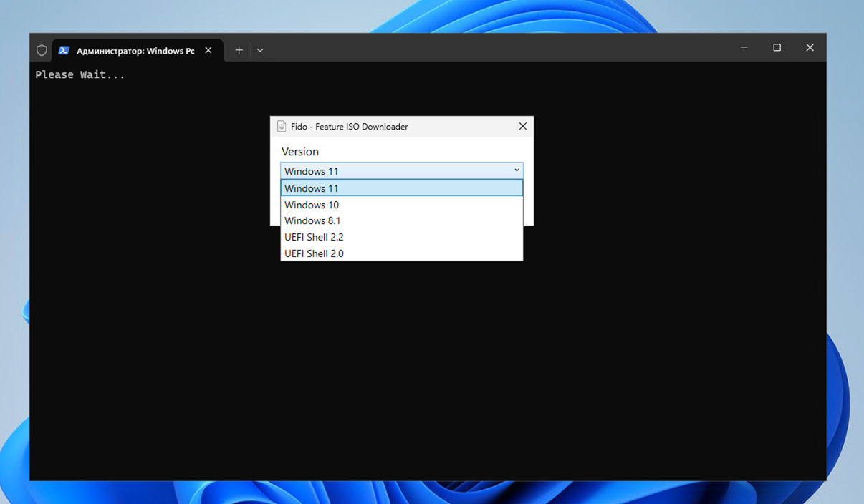Screen dimensions: 864x504
Task: Collapse the Version combo box arrow
Action: (x=516, y=170)
